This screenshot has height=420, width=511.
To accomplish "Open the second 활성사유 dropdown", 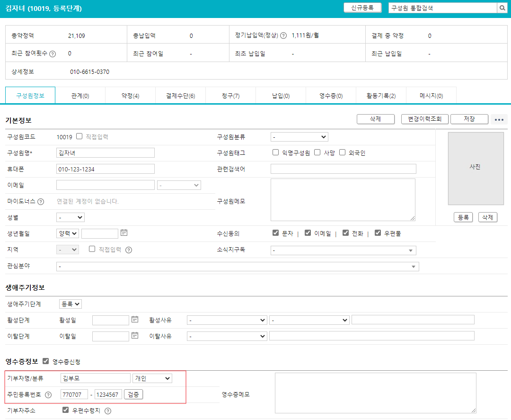I will (309, 320).
